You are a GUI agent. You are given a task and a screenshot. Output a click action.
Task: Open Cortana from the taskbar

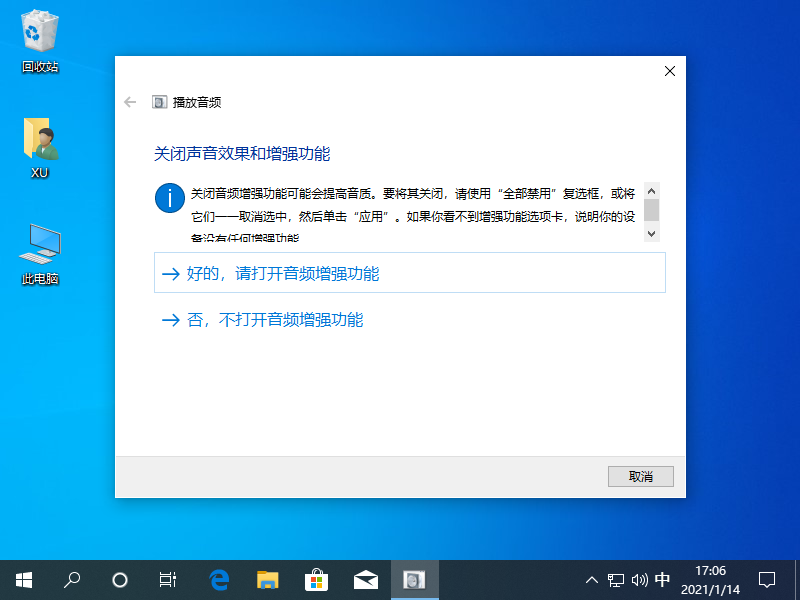tap(119, 580)
